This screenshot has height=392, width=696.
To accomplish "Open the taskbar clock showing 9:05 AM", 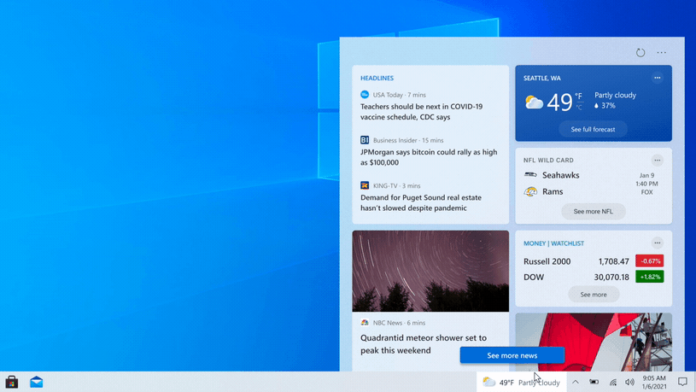I will pos(654,382).
